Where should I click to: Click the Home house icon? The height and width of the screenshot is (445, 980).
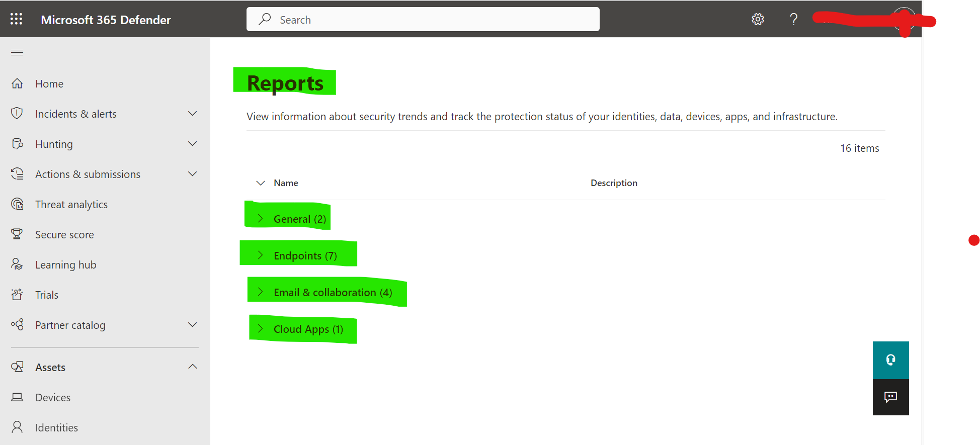coord(17,83)
